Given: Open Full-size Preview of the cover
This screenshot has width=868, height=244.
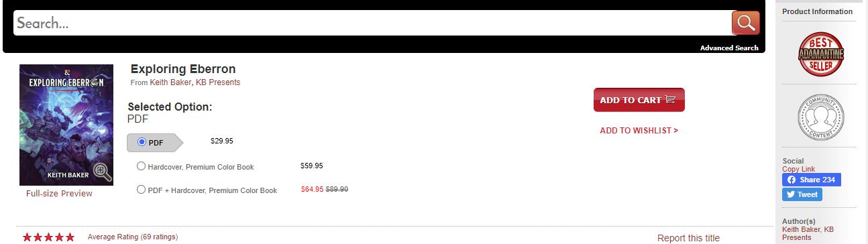Looking at the screenshot, I should [59, 194].
